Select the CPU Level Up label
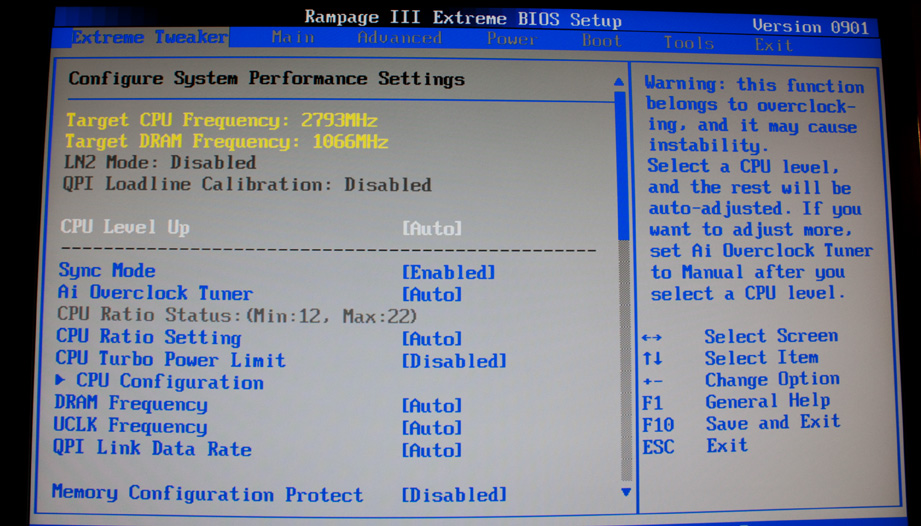 (125, 227)
